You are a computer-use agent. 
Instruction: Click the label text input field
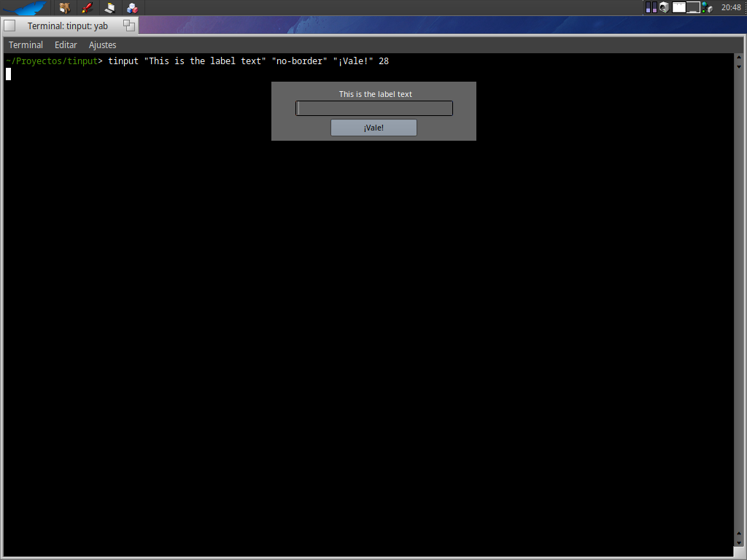pos(374,109)
